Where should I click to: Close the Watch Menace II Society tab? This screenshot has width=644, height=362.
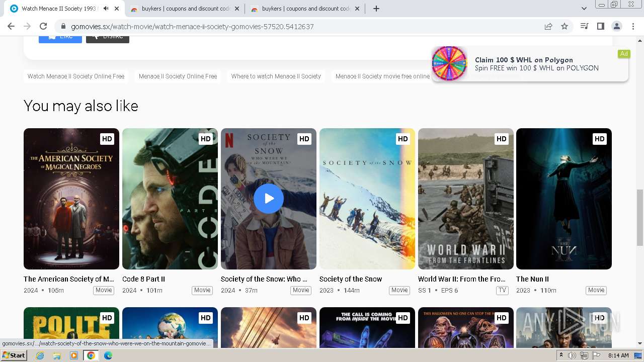(117, 9)
